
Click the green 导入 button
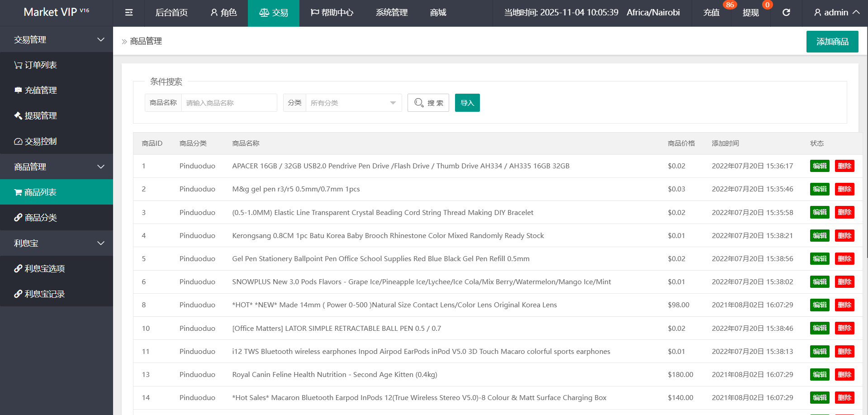pos(467,103)
